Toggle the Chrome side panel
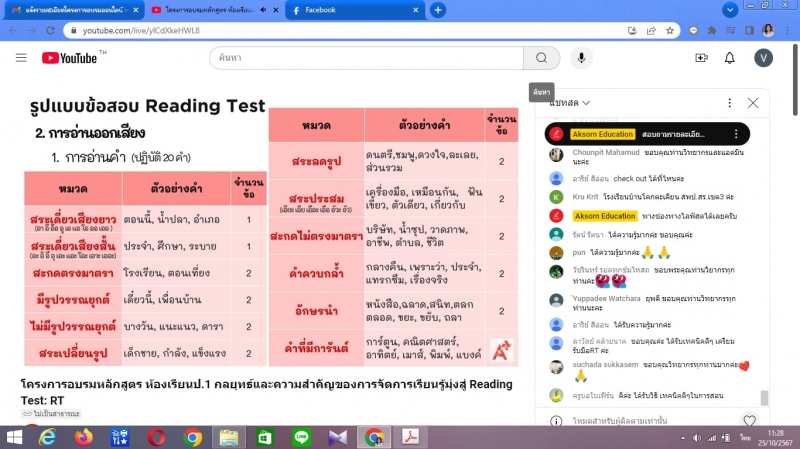Viewport: 800px width, 449px height. (x=749, y=31)
